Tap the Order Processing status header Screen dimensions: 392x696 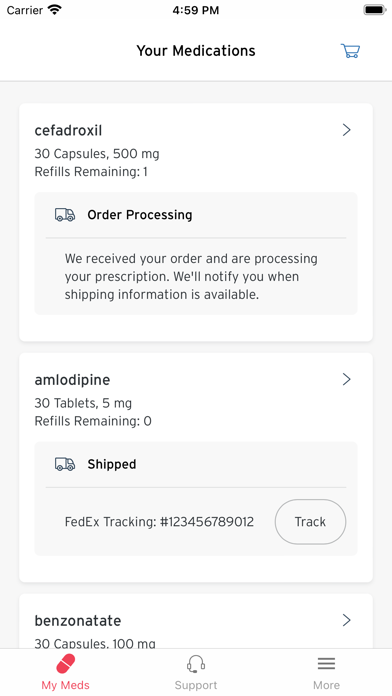click(x=140, y=215)
